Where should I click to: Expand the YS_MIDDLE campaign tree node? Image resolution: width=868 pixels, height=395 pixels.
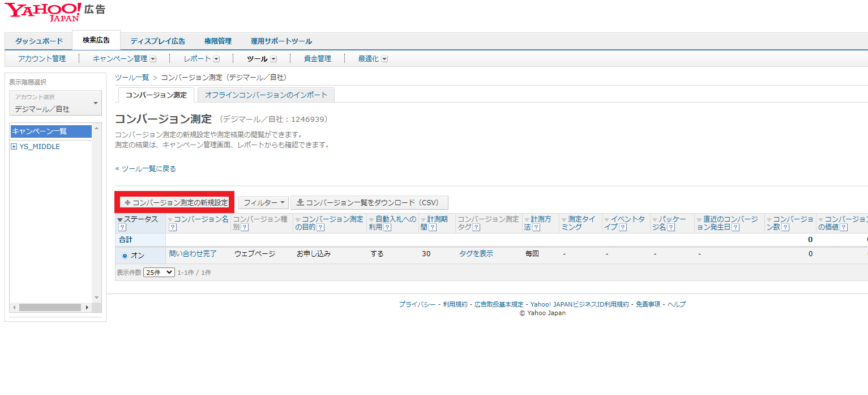tap(14, 147)
